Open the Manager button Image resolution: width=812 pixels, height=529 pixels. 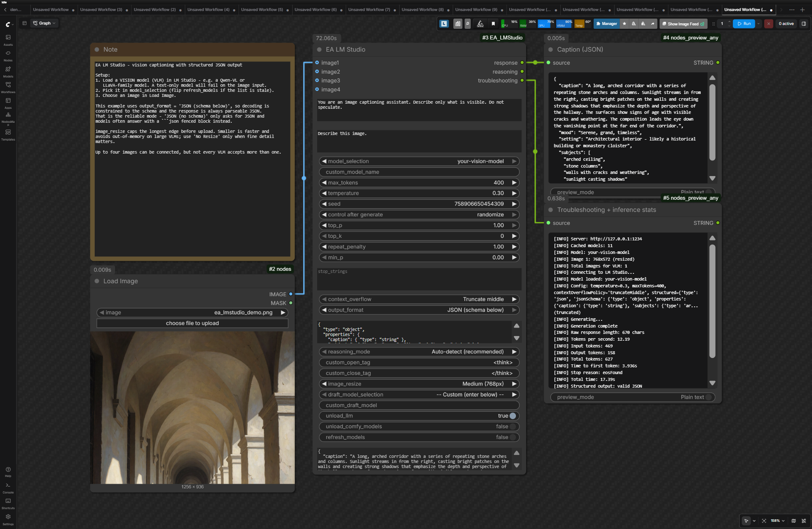click(606, 24)
